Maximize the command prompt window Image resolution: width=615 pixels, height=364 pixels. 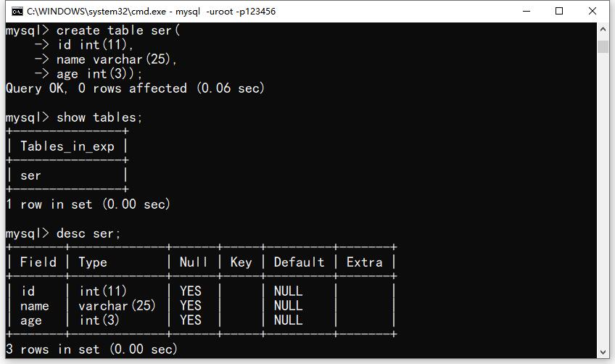tap(559, 11)
